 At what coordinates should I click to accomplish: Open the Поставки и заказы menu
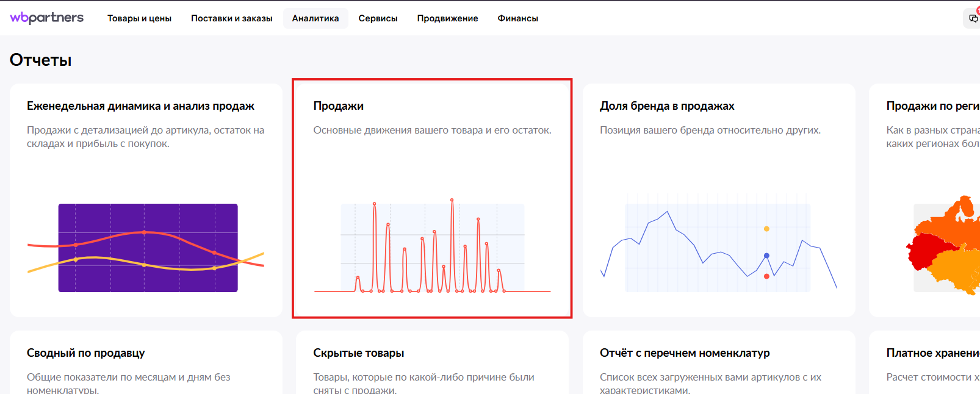point(232,18)
